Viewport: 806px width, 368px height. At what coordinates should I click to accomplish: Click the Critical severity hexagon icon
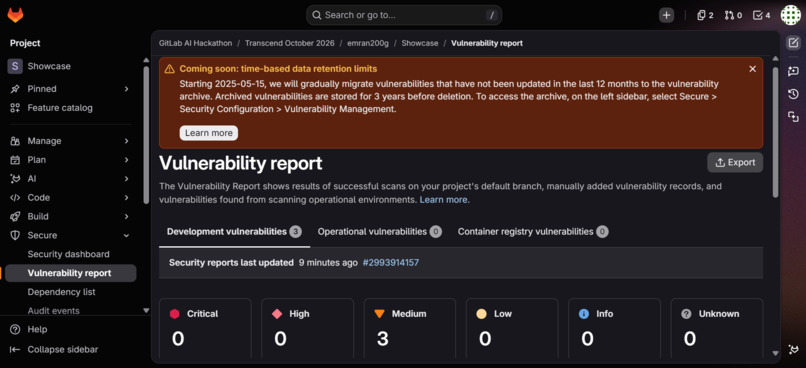(x=175, y=314)
